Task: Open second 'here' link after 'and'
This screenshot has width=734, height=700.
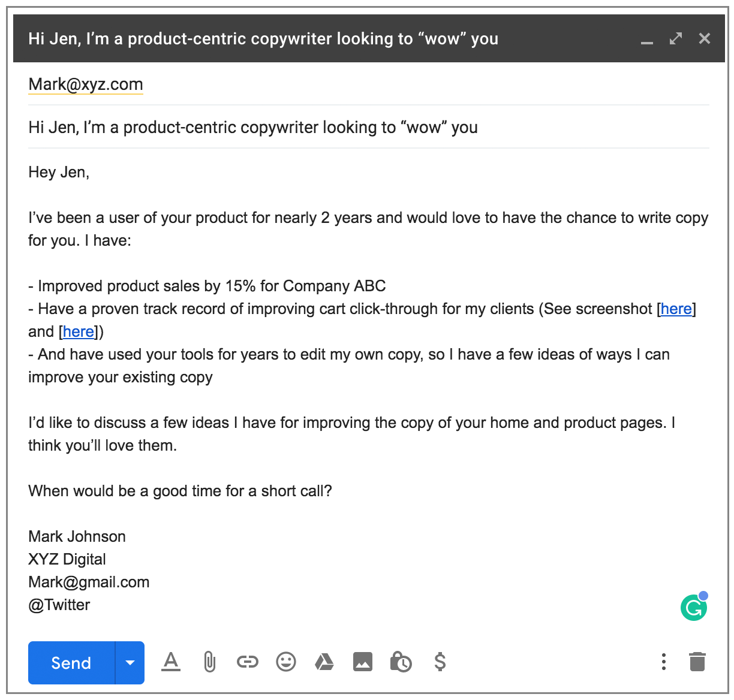Action: pos(79,331)
